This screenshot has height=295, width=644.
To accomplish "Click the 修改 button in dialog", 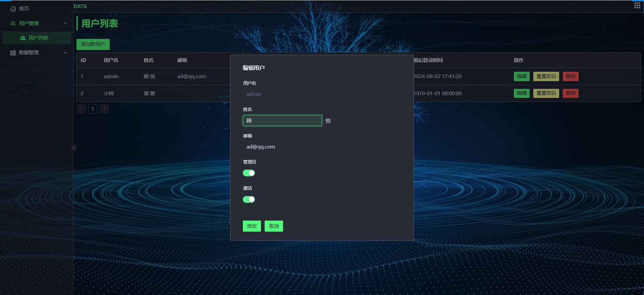I will pos(252,226).
